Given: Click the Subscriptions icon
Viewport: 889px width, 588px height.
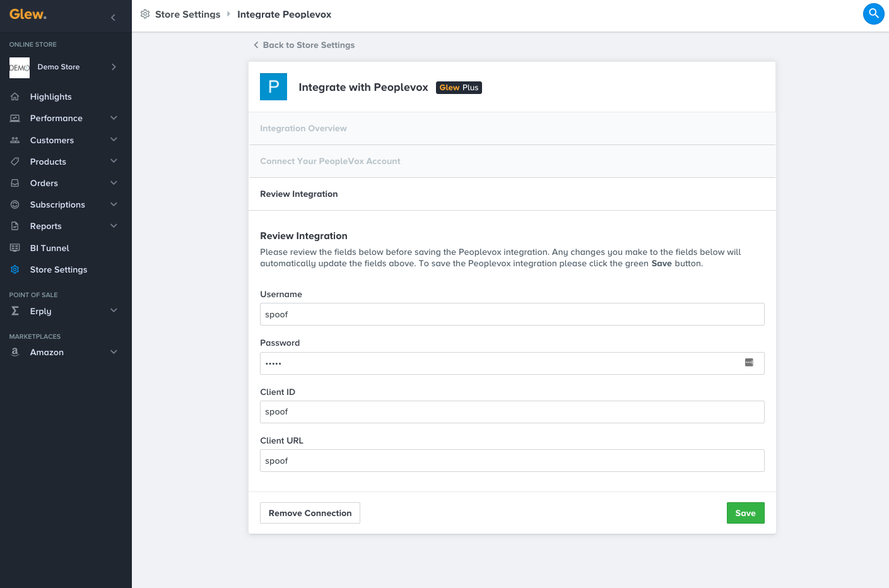Looking at the screenshot, I should click(15, 204).
